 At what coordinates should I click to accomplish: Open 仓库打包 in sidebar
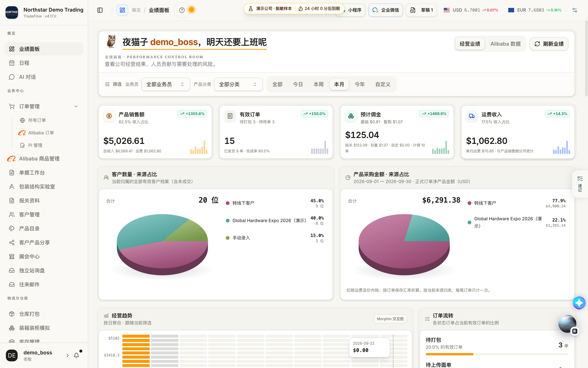coord(44,314)
